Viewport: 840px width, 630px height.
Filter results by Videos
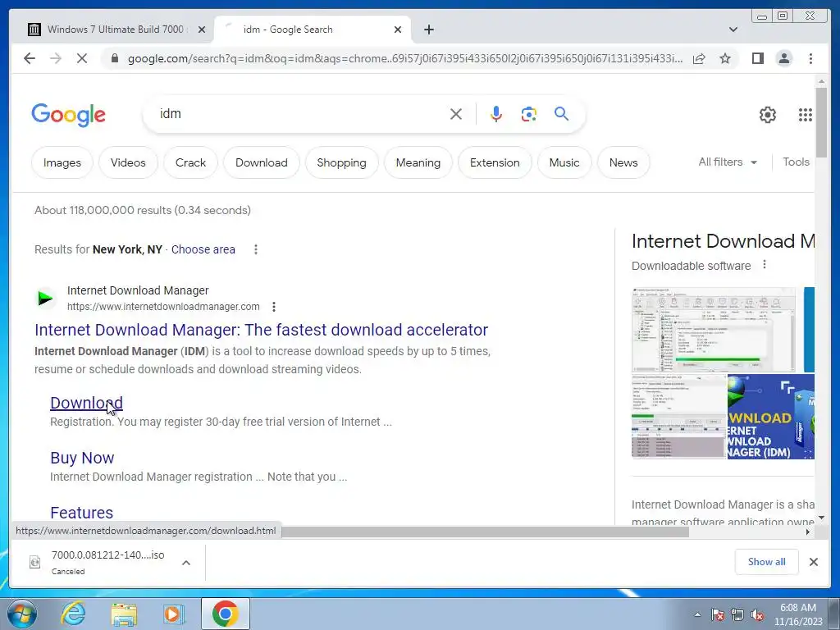[x=128, y=163]
